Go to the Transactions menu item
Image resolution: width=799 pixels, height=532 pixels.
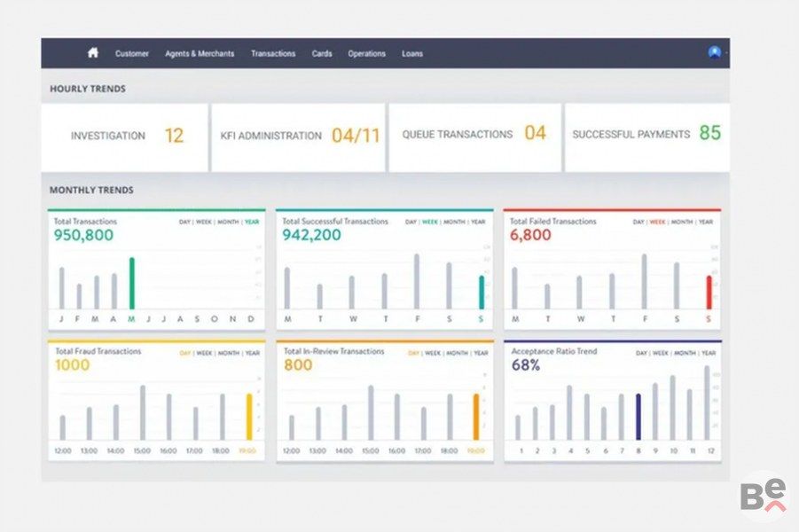273,54
